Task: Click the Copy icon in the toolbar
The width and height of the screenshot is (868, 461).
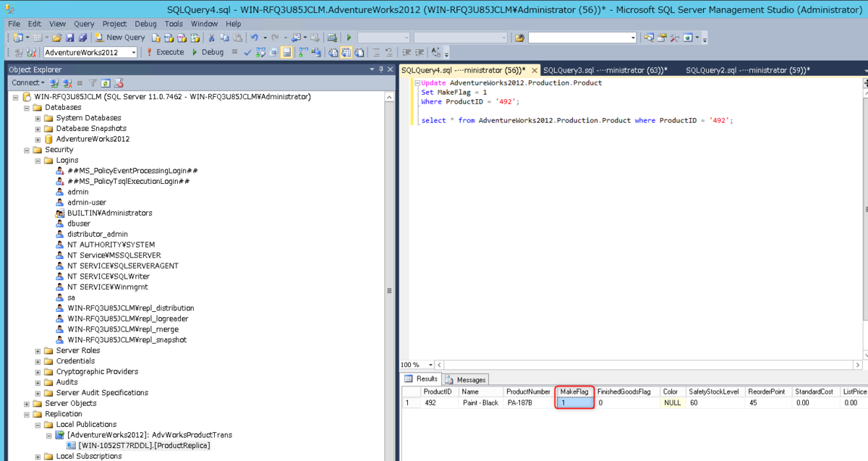Action: coord(224,38)
